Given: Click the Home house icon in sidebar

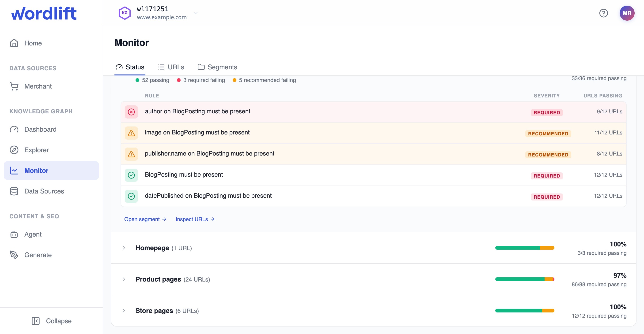Looking at the screenshot, I should coord(14,43).
